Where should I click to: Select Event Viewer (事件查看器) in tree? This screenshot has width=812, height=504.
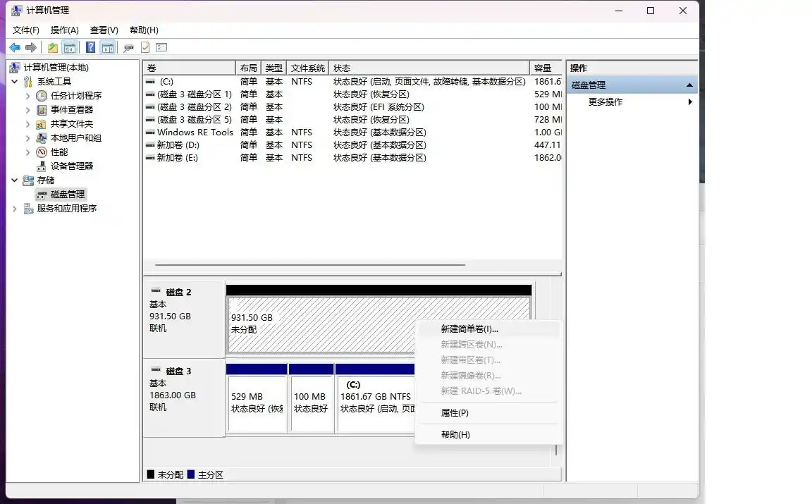coord(71,110)
